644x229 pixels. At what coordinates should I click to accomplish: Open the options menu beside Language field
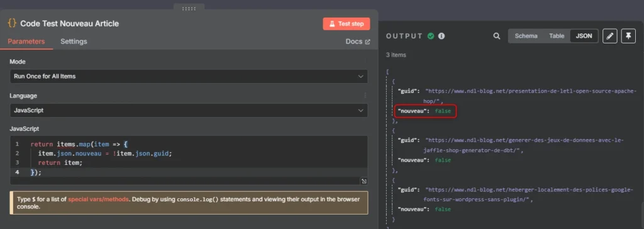(x=365, y=96)
